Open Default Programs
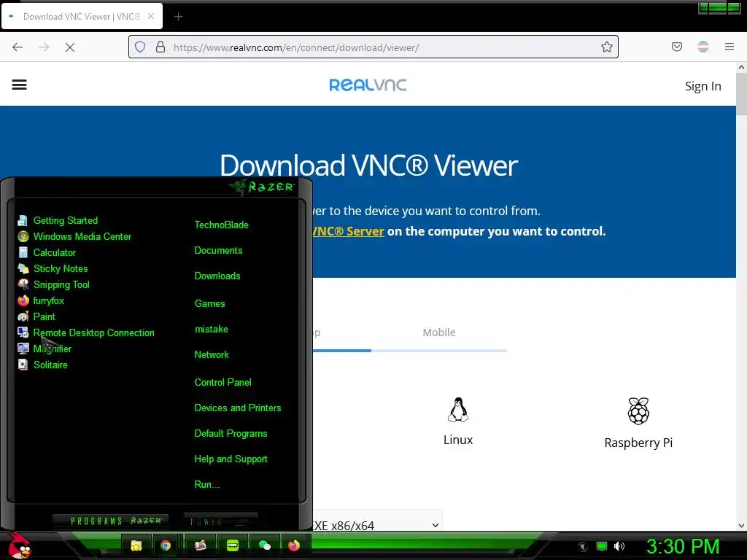Screen dimensions: 747x560 tap(231, 434)
